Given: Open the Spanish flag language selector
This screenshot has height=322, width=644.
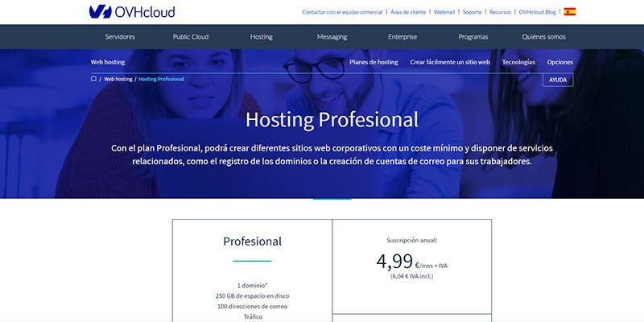Looking at the screenshot, I should pos(570,12).
